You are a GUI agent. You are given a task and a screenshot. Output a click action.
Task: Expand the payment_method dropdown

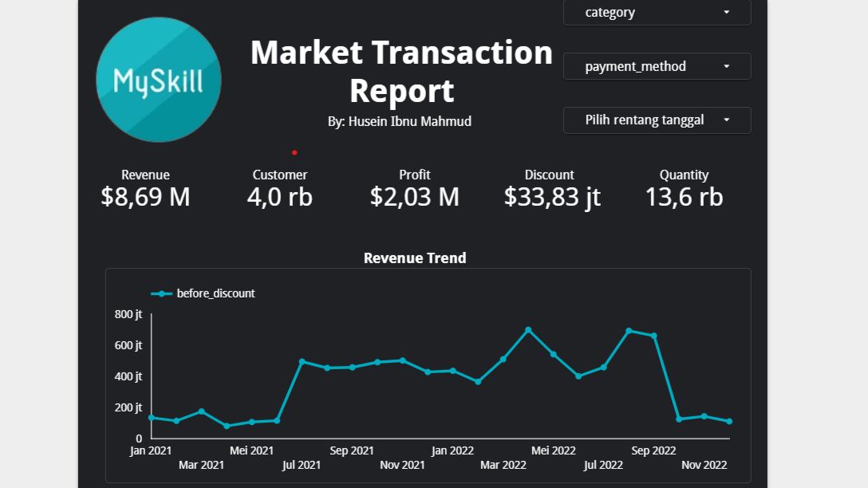click(657, 66)
